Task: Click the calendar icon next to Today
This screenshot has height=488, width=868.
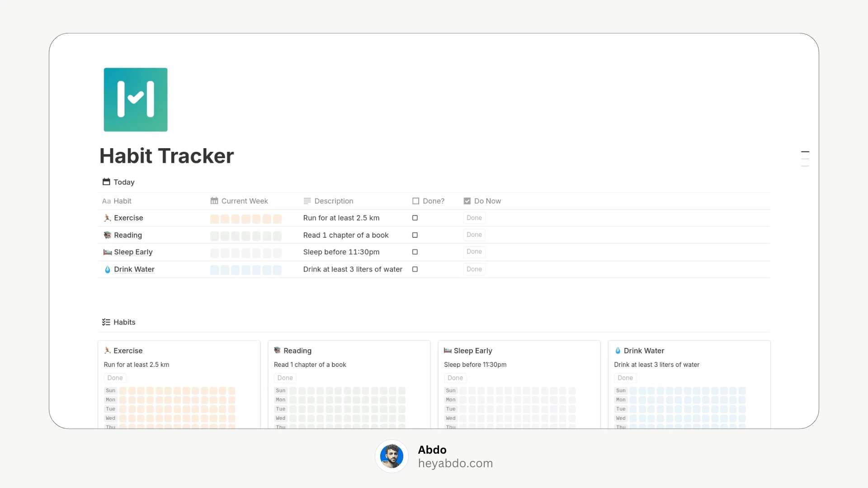Action: pyautogui.click(x=106, y=182)
